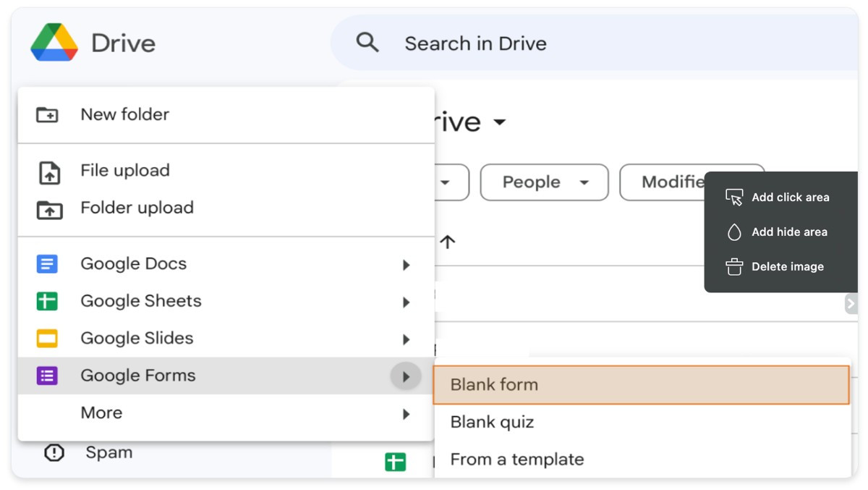The image size is (868, 490).
Task: Click the Google Drive logo
Action: [x=54, y=43]
